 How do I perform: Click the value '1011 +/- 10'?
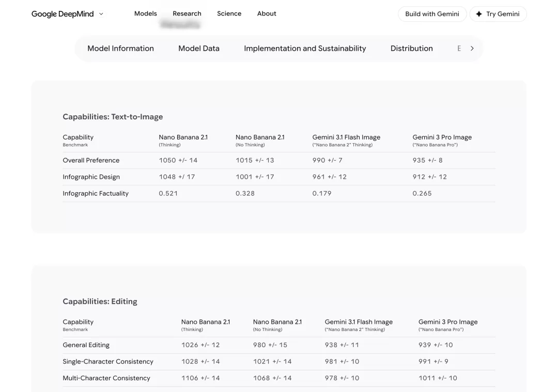click(438, 378)
